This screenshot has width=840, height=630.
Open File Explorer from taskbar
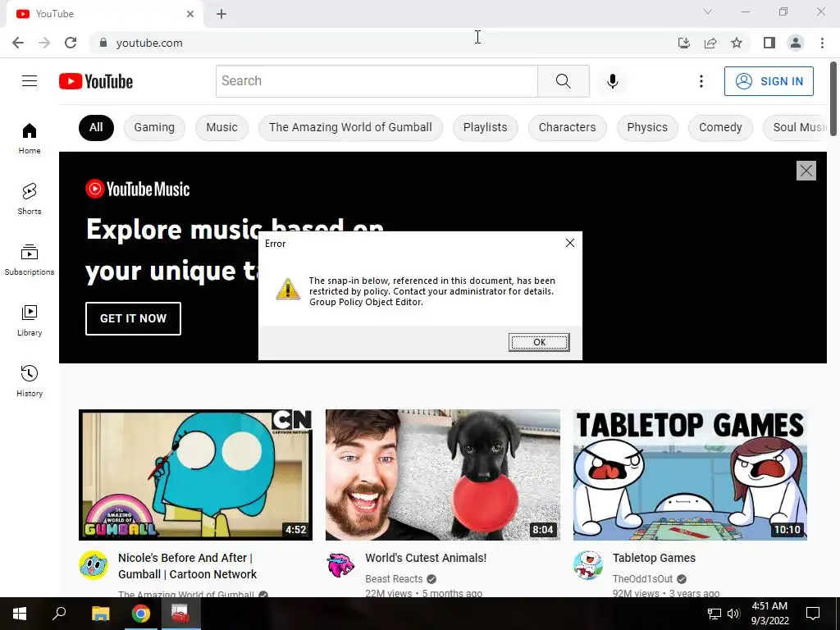click(100, 614)
